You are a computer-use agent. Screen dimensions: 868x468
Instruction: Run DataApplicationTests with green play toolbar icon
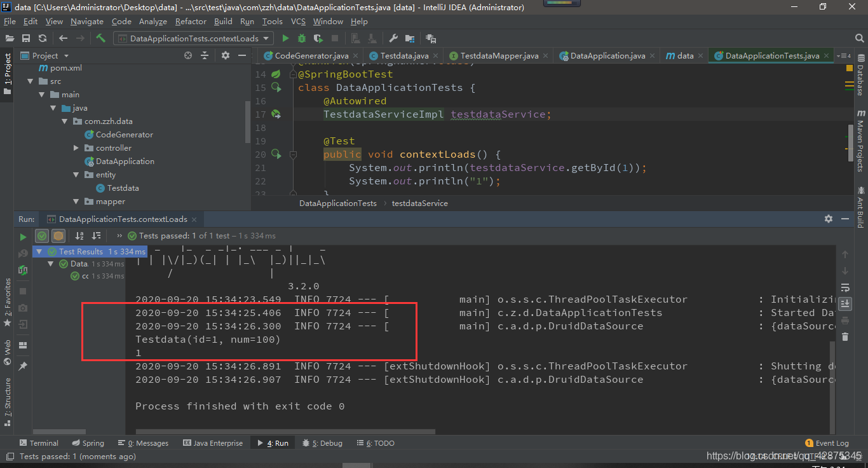coord(285,38)
